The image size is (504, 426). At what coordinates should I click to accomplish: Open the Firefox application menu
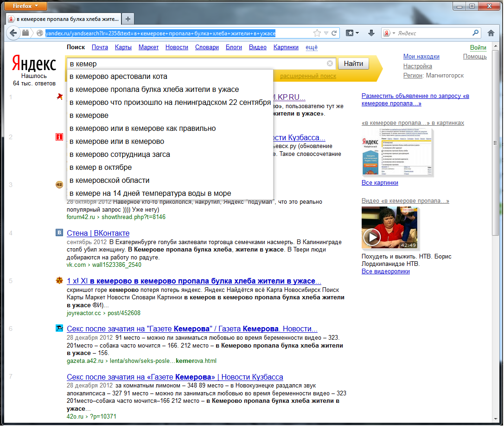[x=26, y=6]
